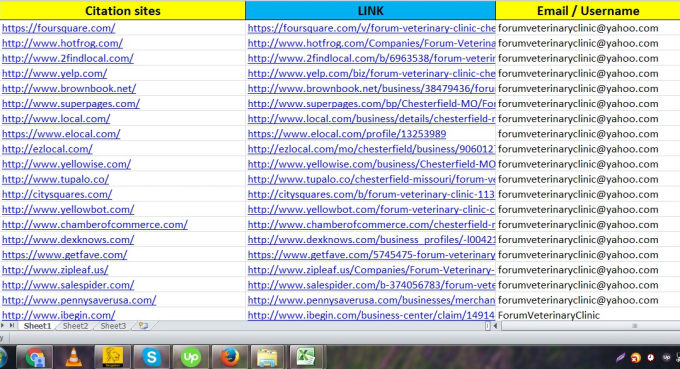The image size is (680, 369).
Task: Open the brownbook.net/business/38479436 listing link
Action: (x=371, y=89)
